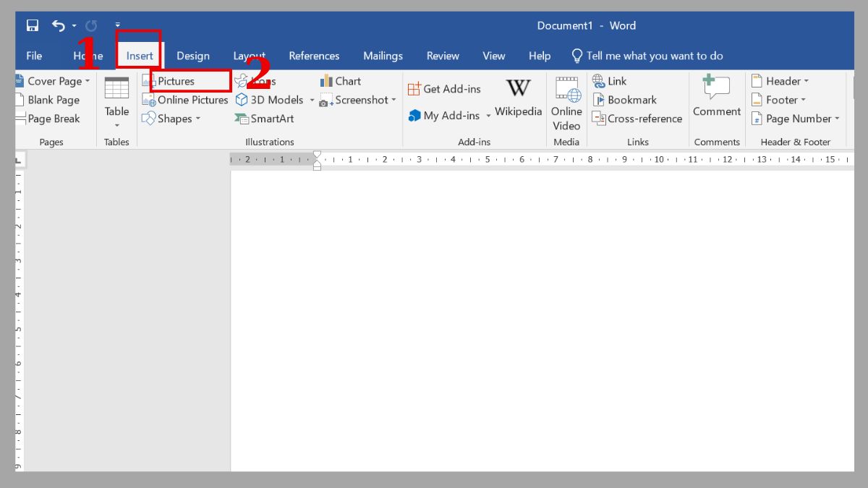Open the References tab
The height and width of the screenshot is (488, 868).
coord(314,56)
